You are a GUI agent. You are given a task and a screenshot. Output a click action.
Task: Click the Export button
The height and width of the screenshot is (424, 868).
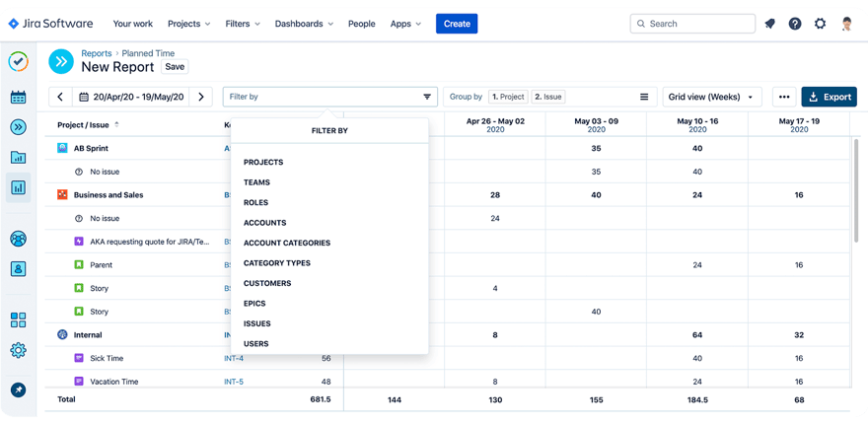point(829,97)
